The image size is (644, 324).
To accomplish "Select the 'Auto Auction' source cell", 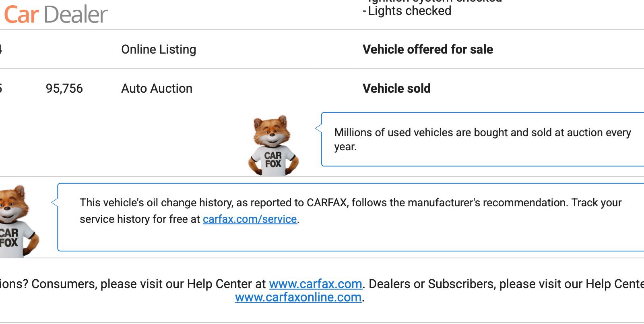I will click(x=157, y=89).
